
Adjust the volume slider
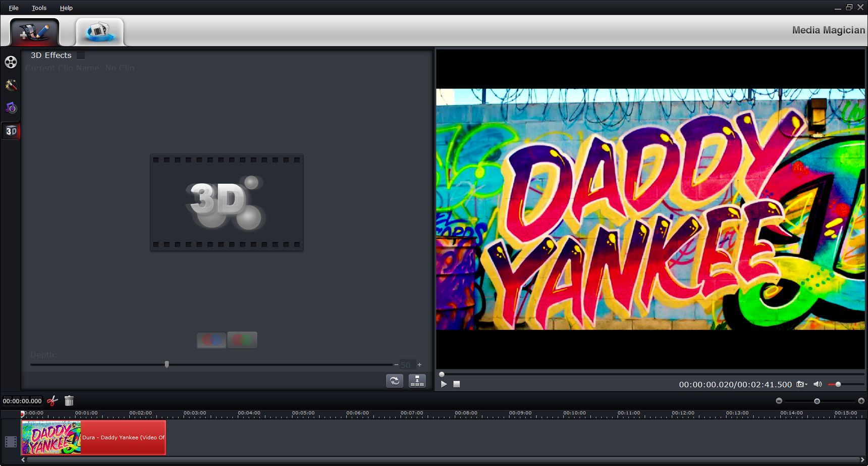click(838, 384)
